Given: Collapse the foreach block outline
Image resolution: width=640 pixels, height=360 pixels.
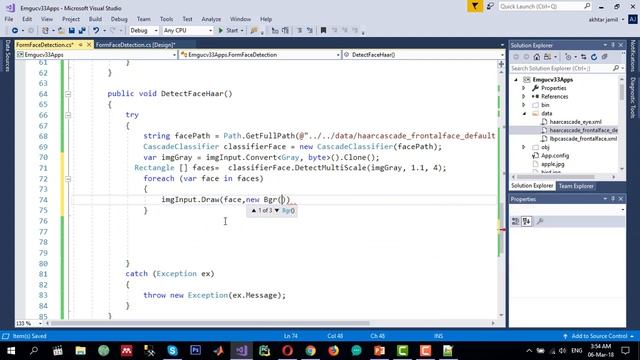Looking at the screenshot, I should pos(68,179).
